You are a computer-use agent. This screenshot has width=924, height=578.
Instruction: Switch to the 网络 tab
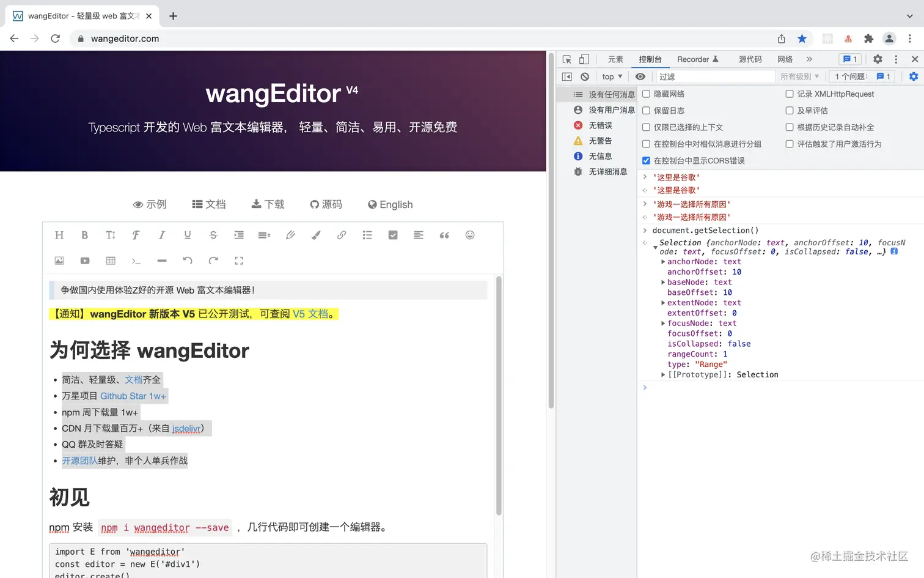(x=785, y=59)
